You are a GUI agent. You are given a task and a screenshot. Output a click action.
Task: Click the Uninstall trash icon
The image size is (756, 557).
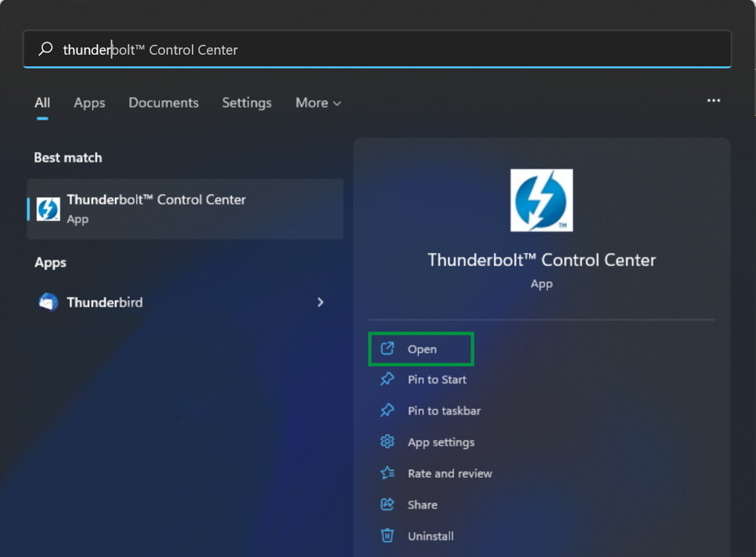click(387, 536)
